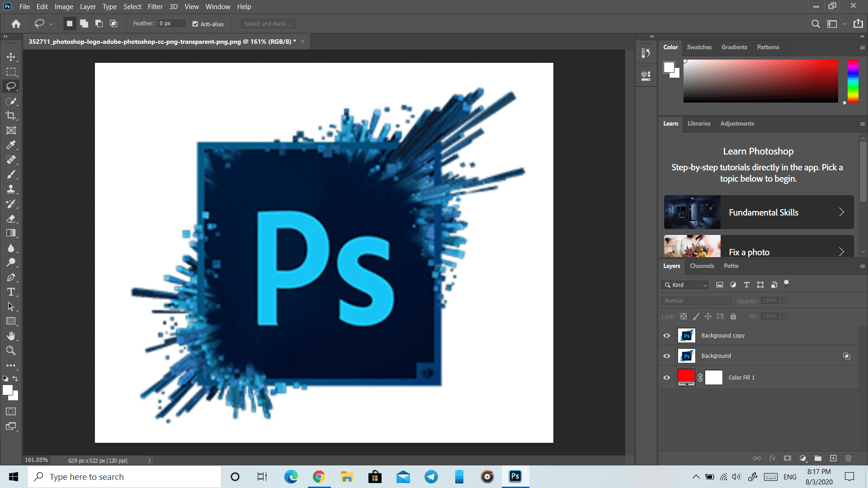Select the Crop tool
Image resolution: width=868 pixels, height=488 pixels.
[x=11, y=116]
